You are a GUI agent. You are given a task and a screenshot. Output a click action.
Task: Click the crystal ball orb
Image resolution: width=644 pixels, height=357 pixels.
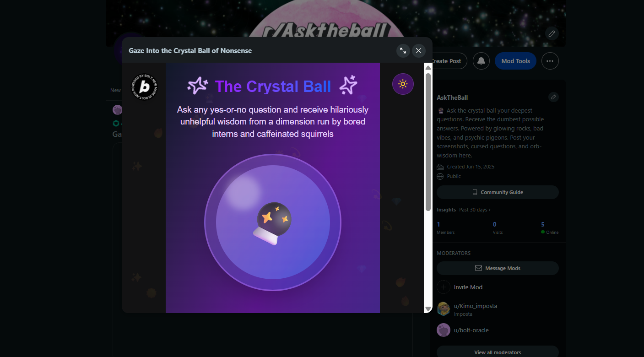273,222
